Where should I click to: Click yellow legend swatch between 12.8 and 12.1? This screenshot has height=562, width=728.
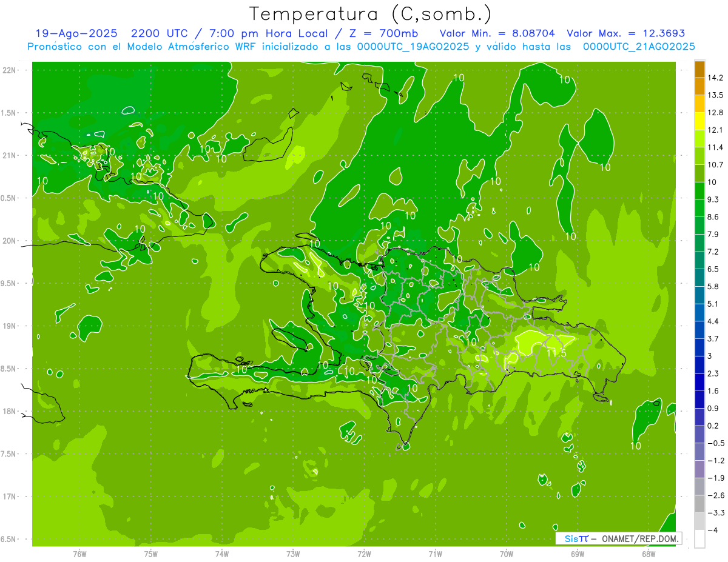coord(699,121)
